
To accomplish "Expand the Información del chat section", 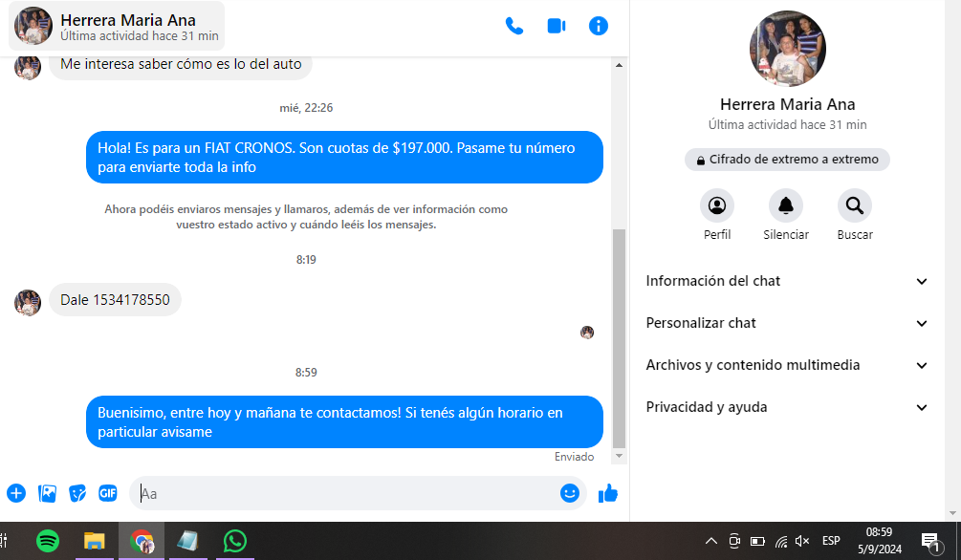I will point(784,281).
